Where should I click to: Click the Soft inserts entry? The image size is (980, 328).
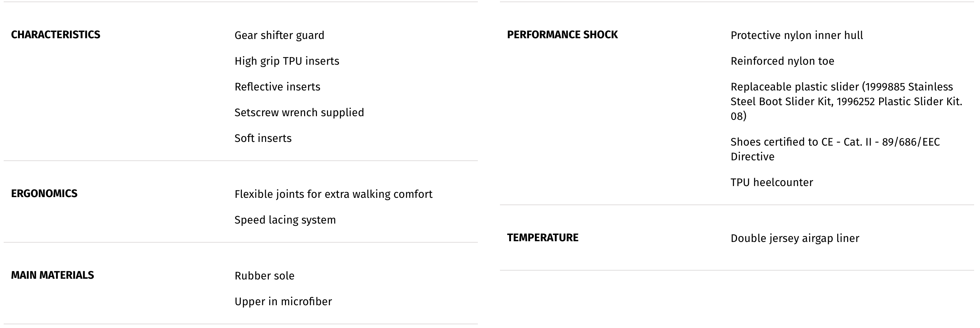(x=263, y=138)
